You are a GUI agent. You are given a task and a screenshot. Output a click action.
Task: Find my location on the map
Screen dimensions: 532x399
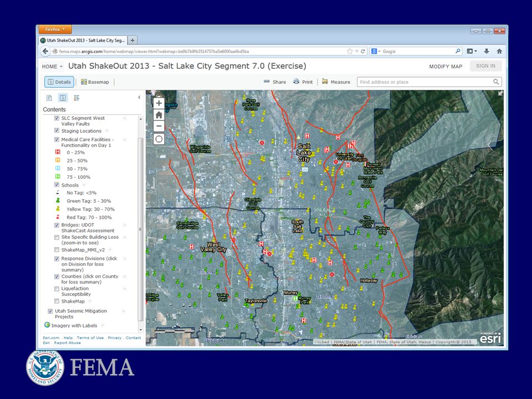point(159,139)
